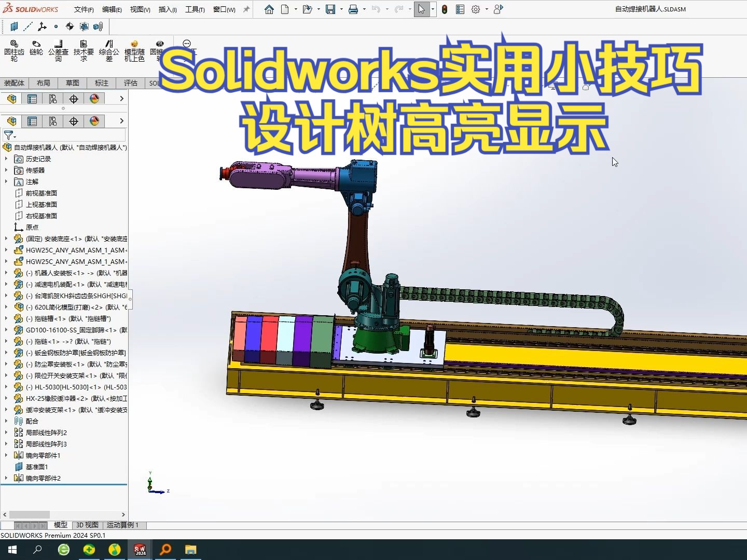Click the 综合公差 button
Screen dimensions: 747x560
tap(109, 51)
